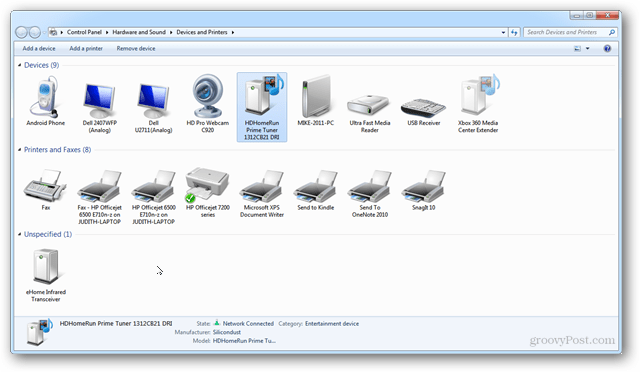Go to Control Panel breadcrumb
The width and height of the screenshot is (640, 372).
coord(84,32)
